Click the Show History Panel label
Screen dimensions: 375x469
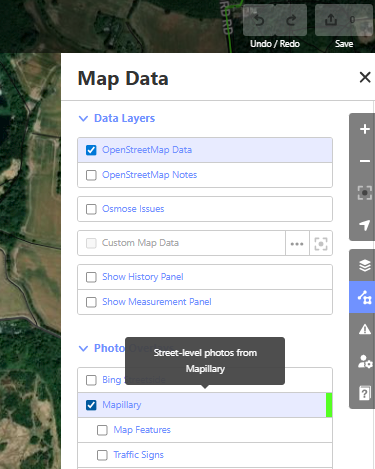pos(143,277)
